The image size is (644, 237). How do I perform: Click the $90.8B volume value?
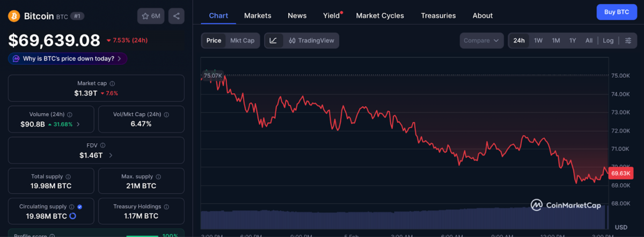pos(33,124)
